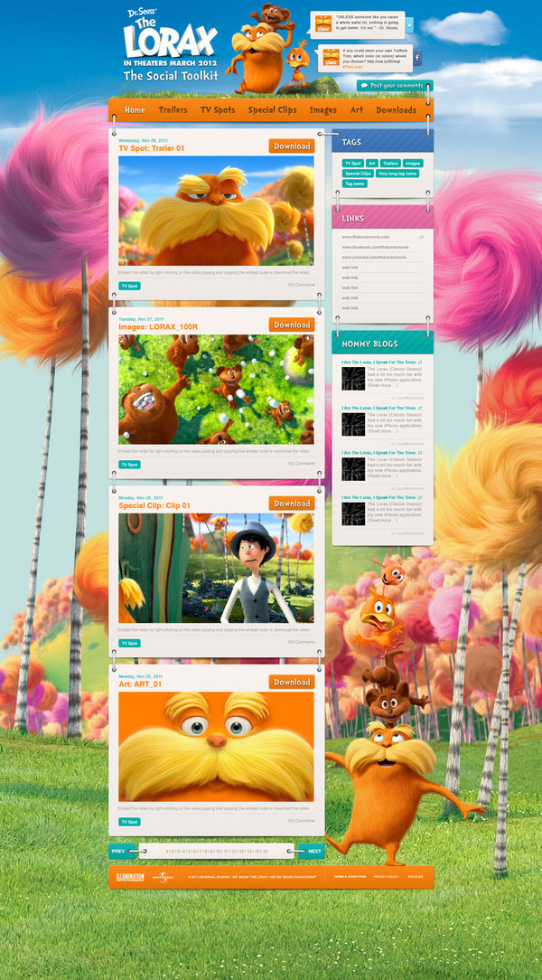Viewport: 542px width, 980px height.
Task: Open the TV Spot: Trailer 01 video thumbnail
Action: coord(216,211)
